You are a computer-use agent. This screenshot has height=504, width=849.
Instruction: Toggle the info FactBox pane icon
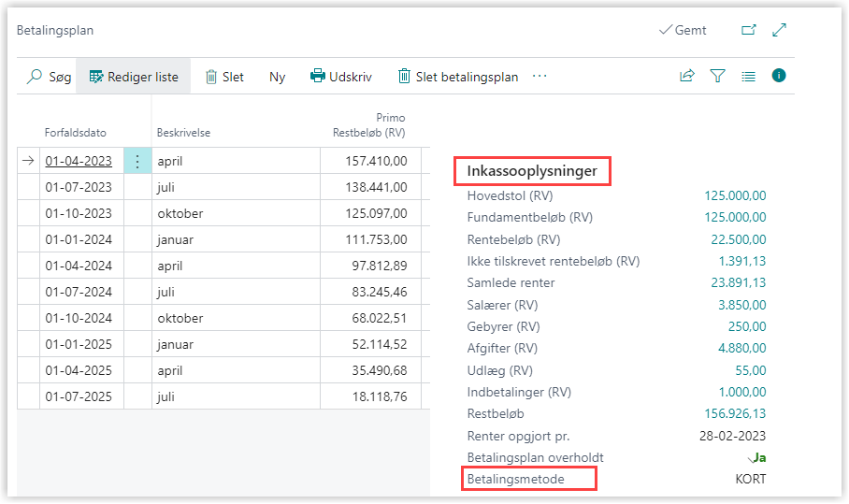(779, 77)
